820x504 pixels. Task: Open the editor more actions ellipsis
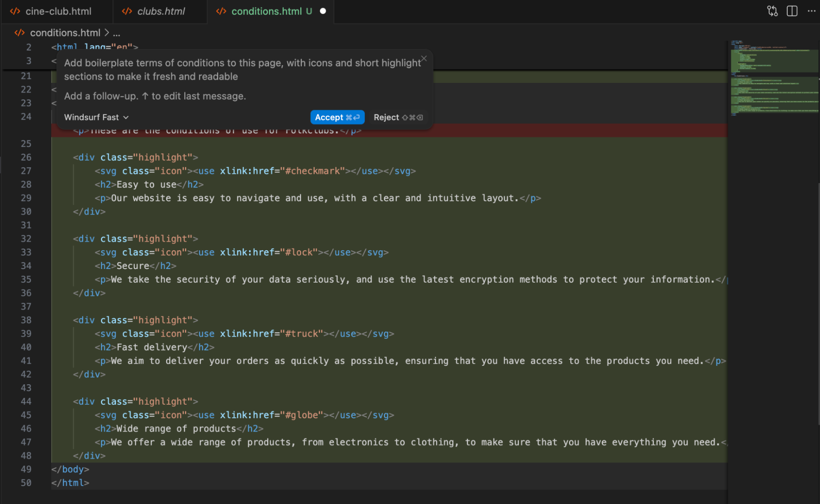click(x=811, y=11)
